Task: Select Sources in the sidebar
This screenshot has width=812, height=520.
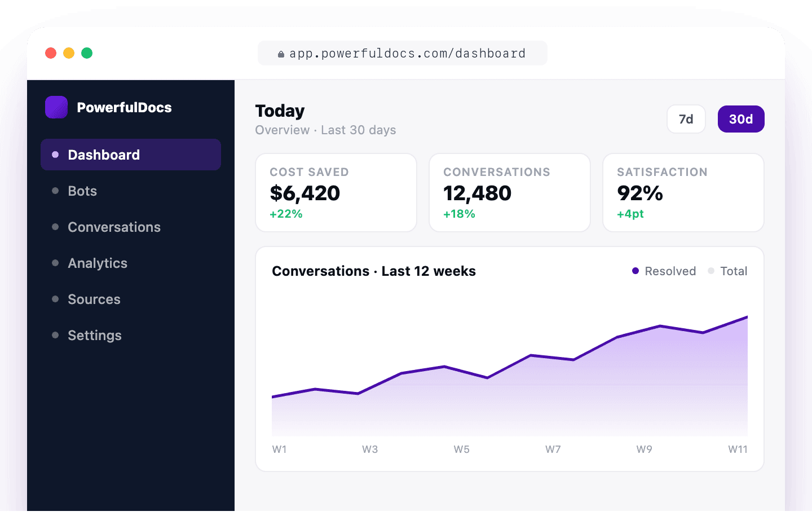Action: (x=131, y=299)
